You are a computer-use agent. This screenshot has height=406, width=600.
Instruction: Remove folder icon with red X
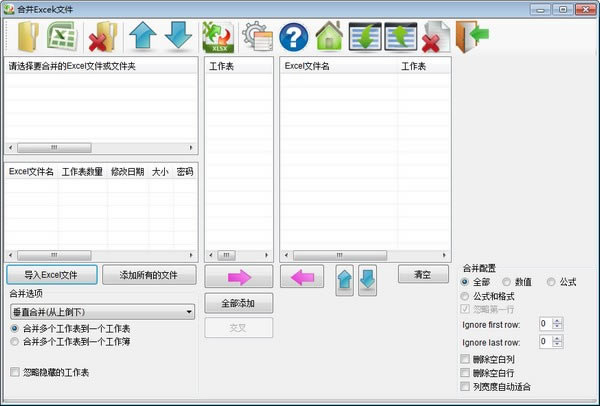(x=103, y=37)
